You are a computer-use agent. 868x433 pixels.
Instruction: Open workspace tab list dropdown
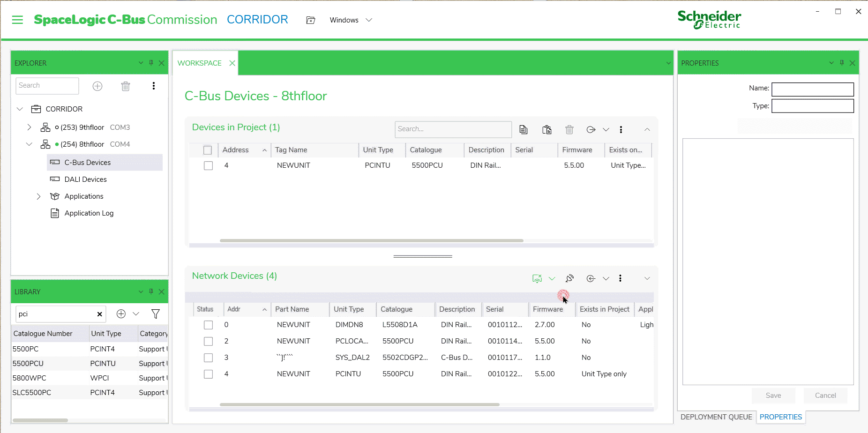click(668, 63)
